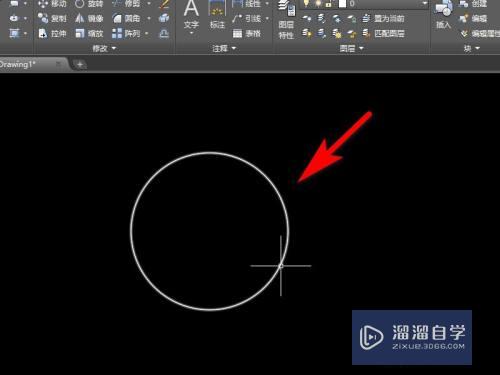The height and width of the screenshot is (375, 500).
Task: Click the layer Isolate icon
Action: 322,18
